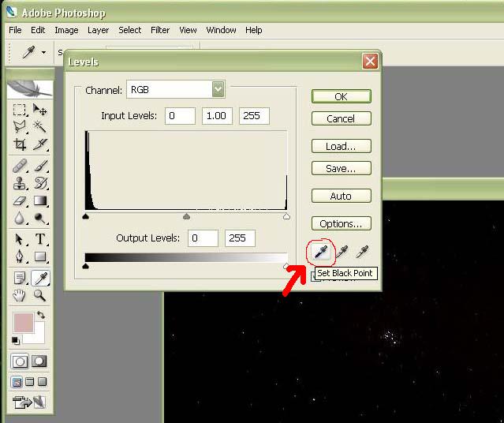Swap foreground and background colors
504x423 pixels.
41,315
